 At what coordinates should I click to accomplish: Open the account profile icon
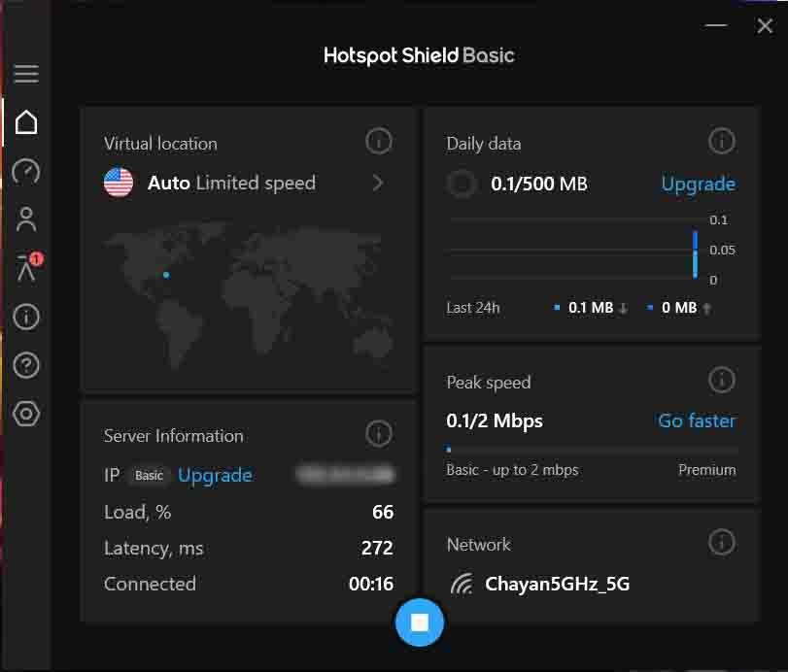[x=26, y=218]
